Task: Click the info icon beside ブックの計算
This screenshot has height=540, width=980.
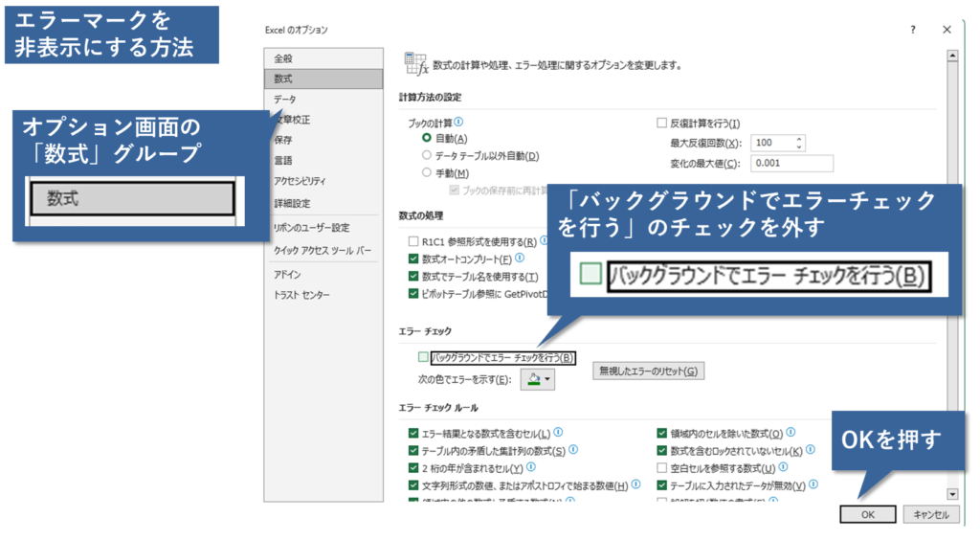Action: point(459,123)
